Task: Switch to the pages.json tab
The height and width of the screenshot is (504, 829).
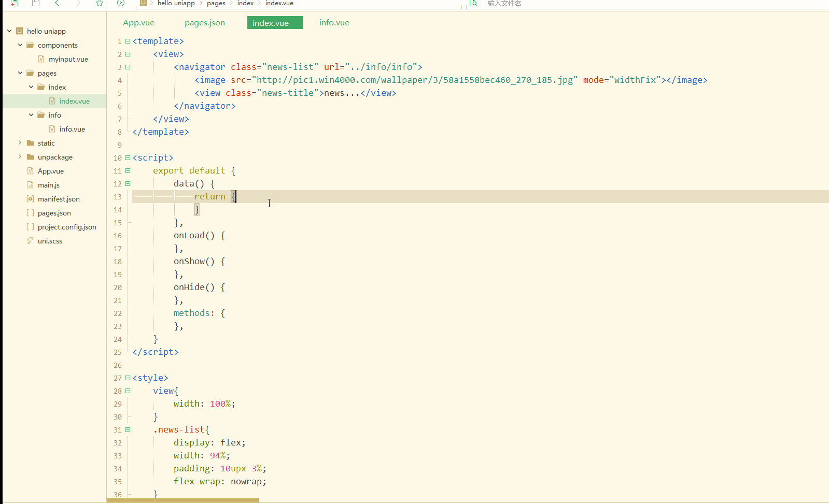Action: point(205,23)
